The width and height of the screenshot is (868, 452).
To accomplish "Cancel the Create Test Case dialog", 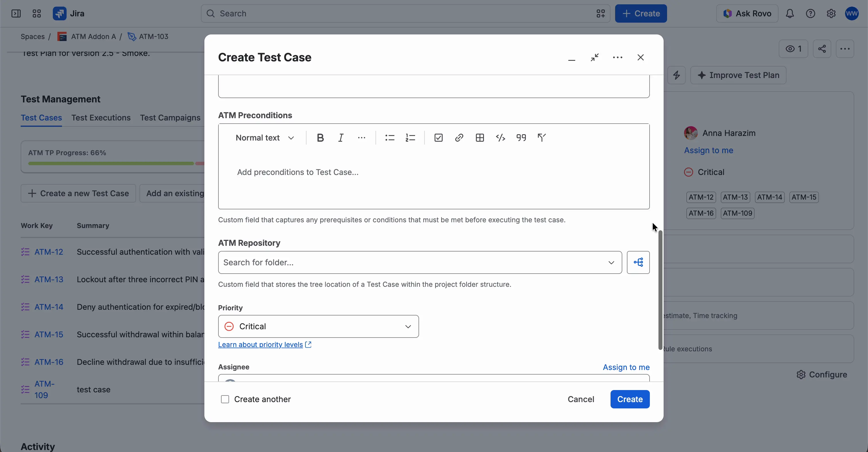I will pyautogui.click(x=581, y=399).
